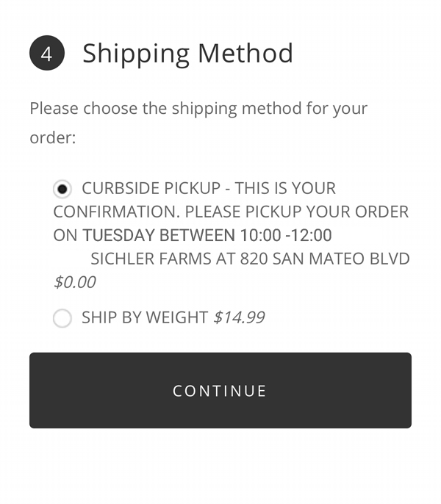Click the 'Please choose the shipping method' instruction
Viewport: 441px width, 504px height.
pos(198,109)
